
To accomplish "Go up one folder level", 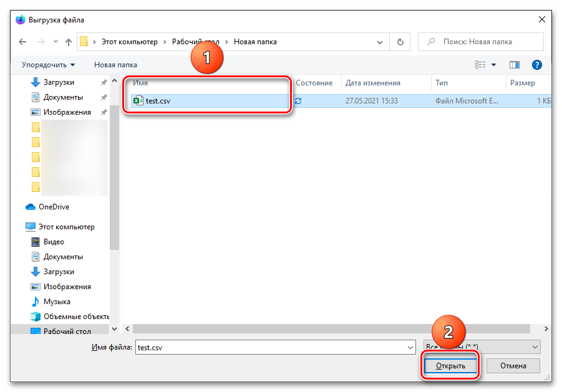I will (x=69, y=42).
